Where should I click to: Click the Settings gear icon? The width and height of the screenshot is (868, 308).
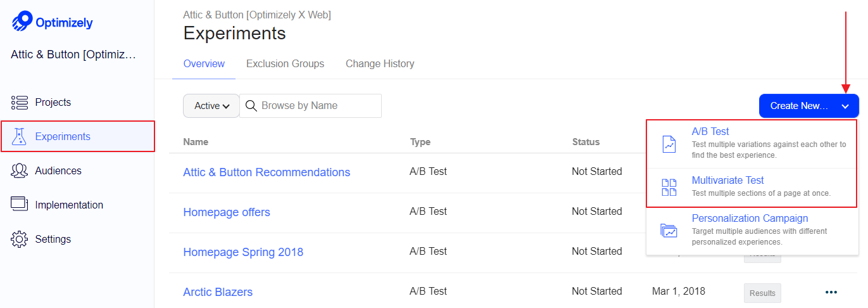[x=20, y=239]
